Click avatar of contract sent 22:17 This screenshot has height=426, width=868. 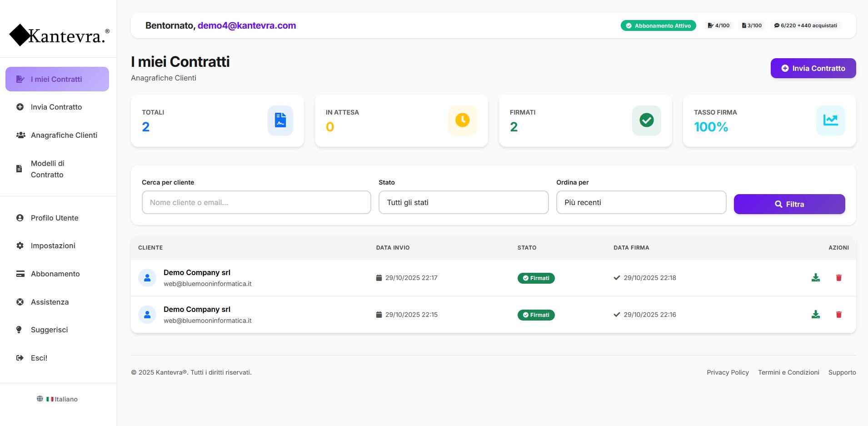[147, 278]
